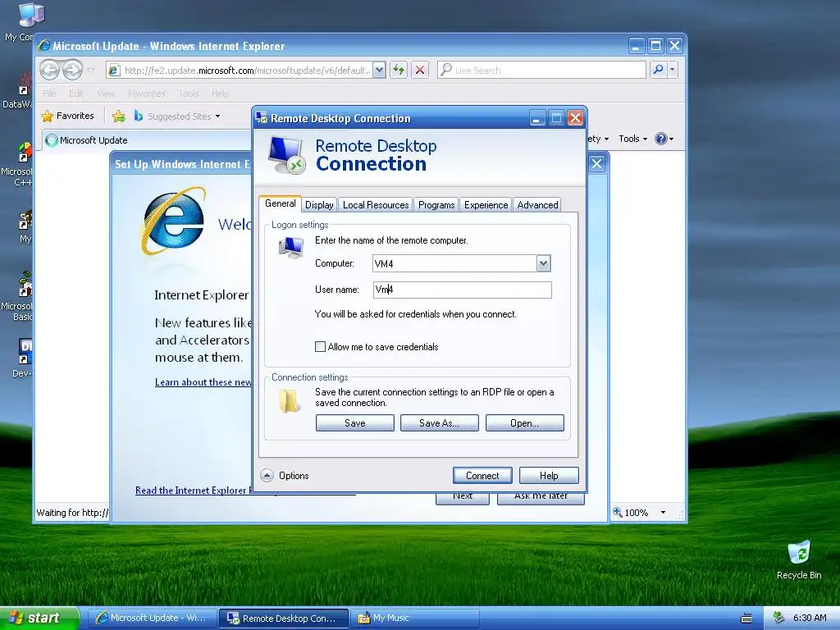Image resolution: width=840 pixels, height=630 pixels.
Task: Click the IE Stop red X icon
Action: (420, 70)
